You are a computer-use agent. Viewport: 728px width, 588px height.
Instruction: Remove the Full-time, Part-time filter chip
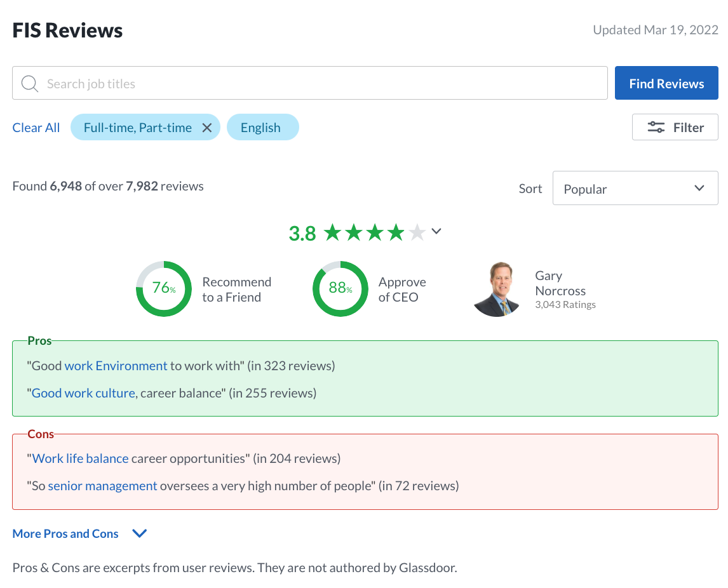tap(207, 128)
